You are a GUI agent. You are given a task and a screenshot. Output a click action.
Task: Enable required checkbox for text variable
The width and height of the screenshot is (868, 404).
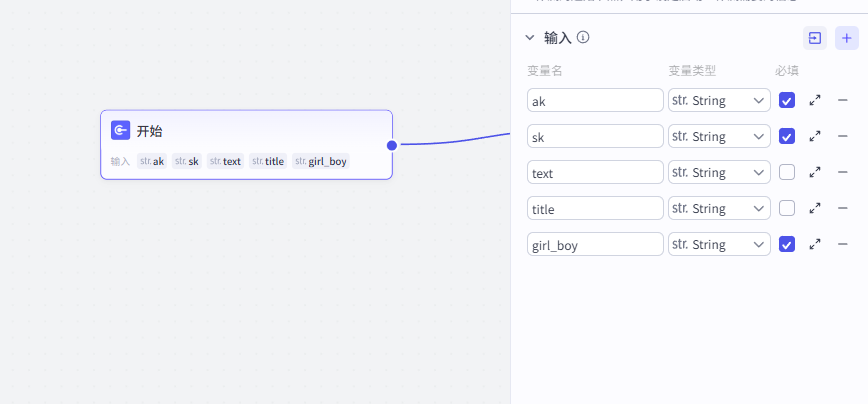[787, 172]
